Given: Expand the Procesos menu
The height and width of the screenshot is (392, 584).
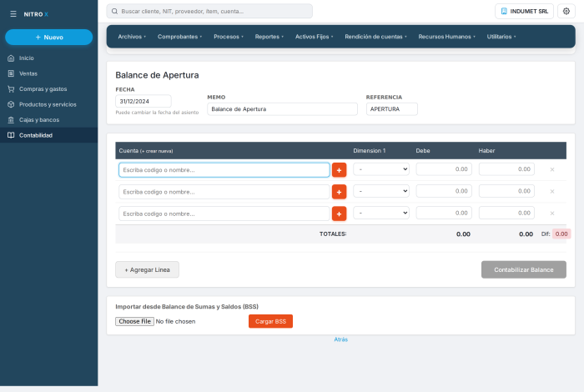Looking at the screenshot, I should point(229,37).
